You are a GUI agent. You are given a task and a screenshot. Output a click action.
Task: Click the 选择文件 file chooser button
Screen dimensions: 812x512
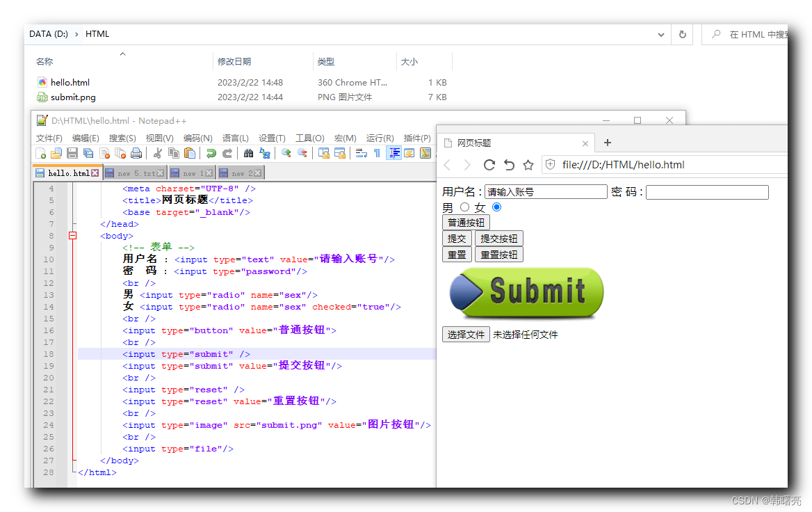pos(466,335)
